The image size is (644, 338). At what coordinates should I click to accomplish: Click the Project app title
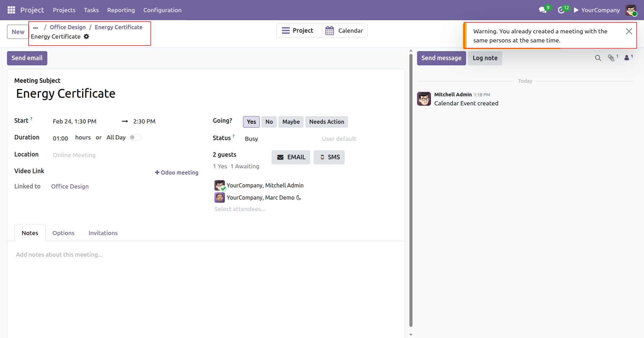[32, 10]
